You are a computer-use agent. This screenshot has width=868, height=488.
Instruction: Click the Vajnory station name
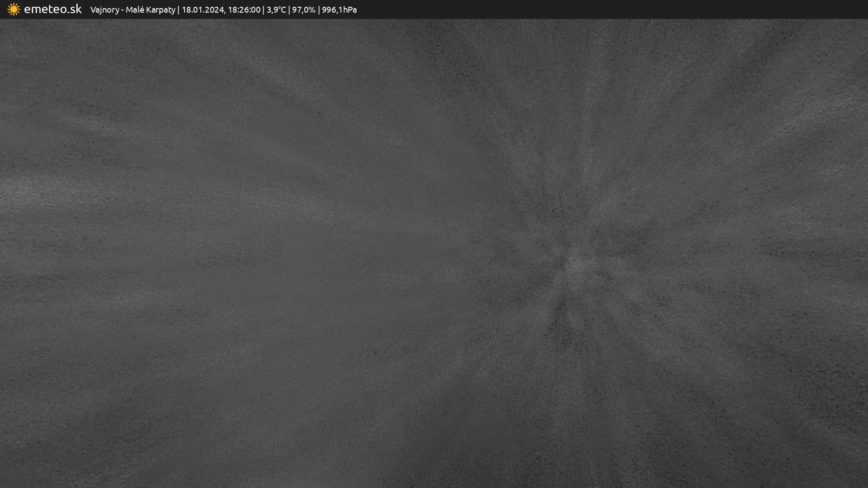click(x=104, y=10)
